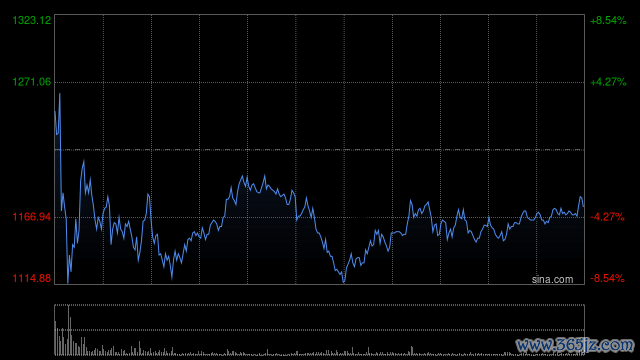
Task: Click the 1166.94 price label
Action: (32, 217)
